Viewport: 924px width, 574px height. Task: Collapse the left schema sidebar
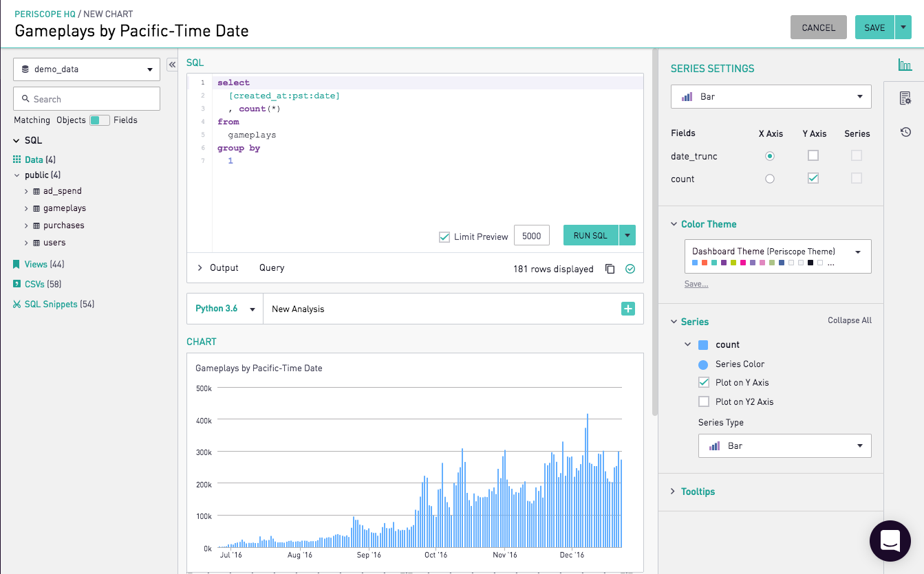(x=172, y=65)
